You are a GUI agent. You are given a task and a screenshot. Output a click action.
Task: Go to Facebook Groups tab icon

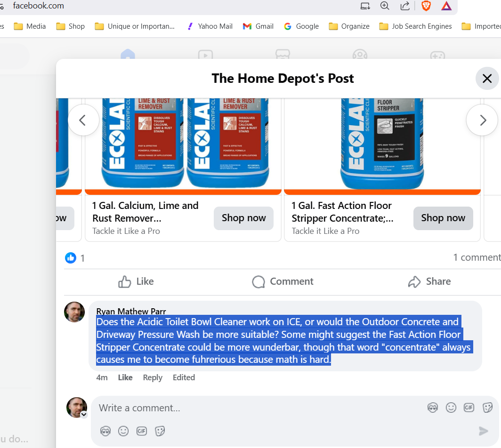point(360,54)
